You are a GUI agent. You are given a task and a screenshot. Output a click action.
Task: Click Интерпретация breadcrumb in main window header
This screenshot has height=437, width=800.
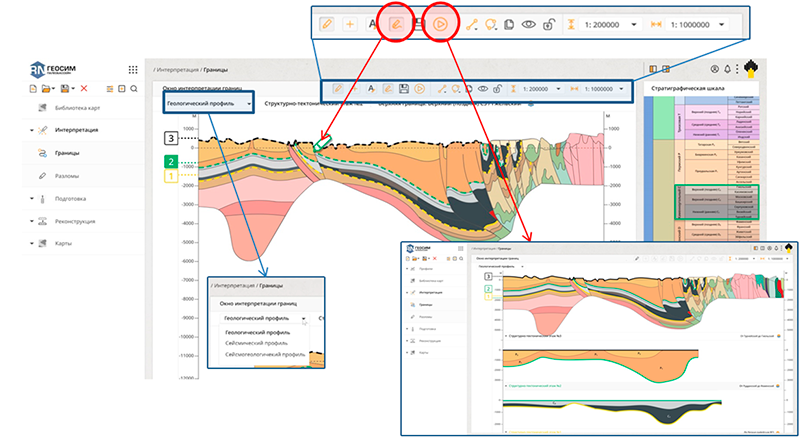pos(177,70)
